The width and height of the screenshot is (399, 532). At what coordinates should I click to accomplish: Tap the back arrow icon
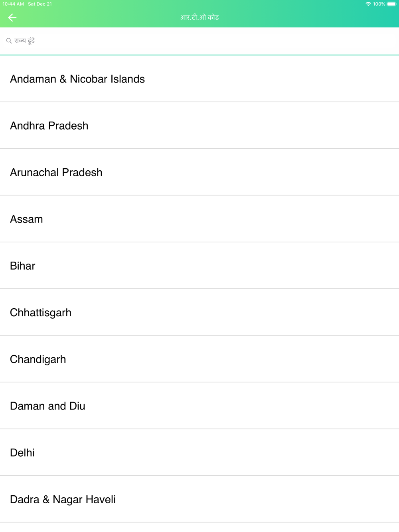pyautogui.click(x=12, y=18)
